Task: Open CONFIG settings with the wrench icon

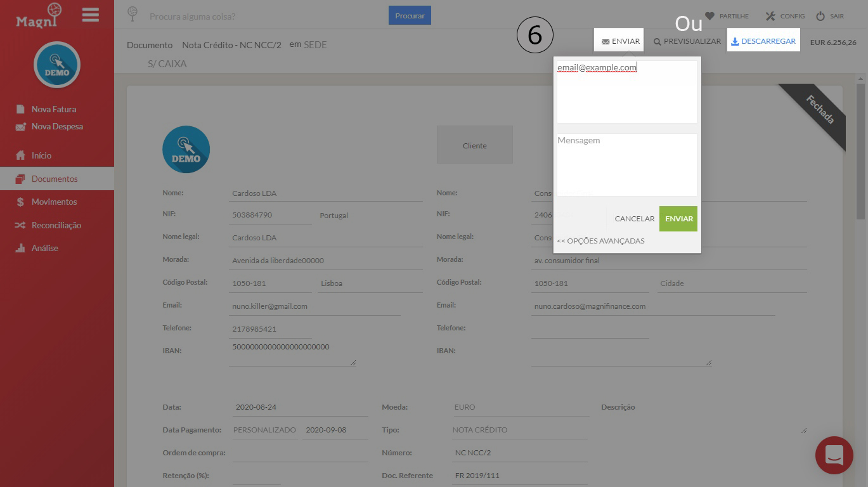Action: pyautogui.click(x=784, y=16)
